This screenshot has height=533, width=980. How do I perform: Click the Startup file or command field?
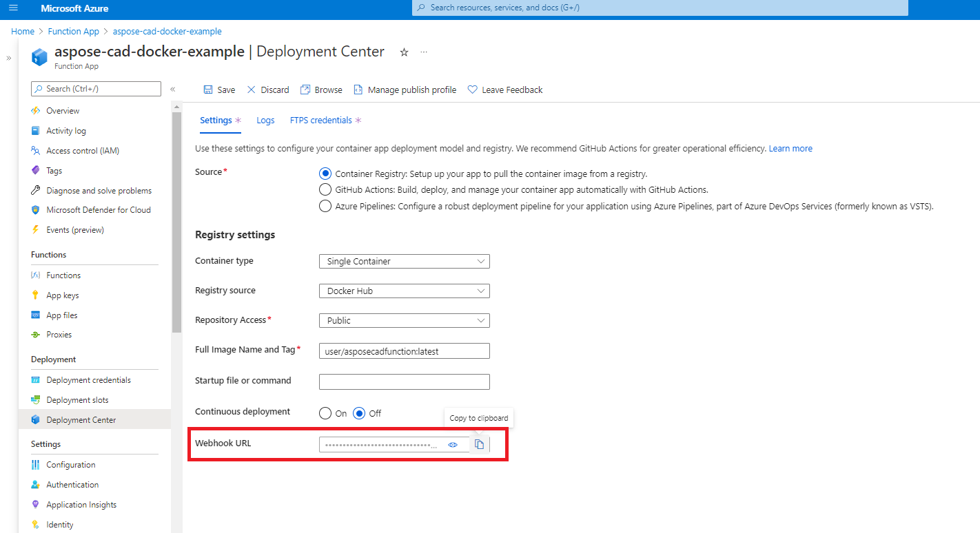(x=405, y=382)
